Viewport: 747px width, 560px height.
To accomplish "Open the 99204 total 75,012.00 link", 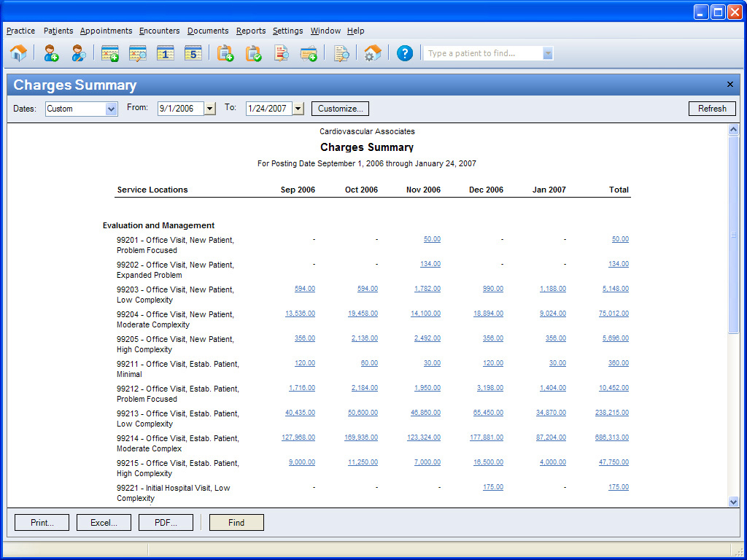I will (x=614, y=314).
